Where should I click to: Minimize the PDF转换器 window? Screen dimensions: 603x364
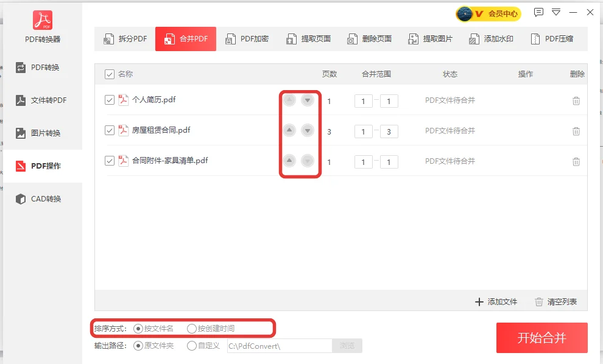[573, 12]
